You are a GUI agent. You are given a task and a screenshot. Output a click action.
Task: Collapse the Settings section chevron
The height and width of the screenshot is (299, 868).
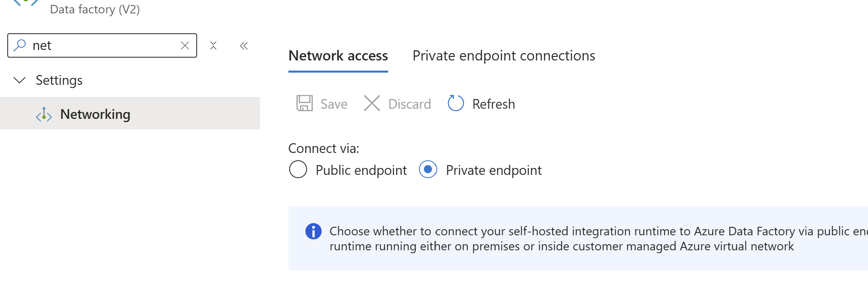pyautogui.click(x=19, y=80)
